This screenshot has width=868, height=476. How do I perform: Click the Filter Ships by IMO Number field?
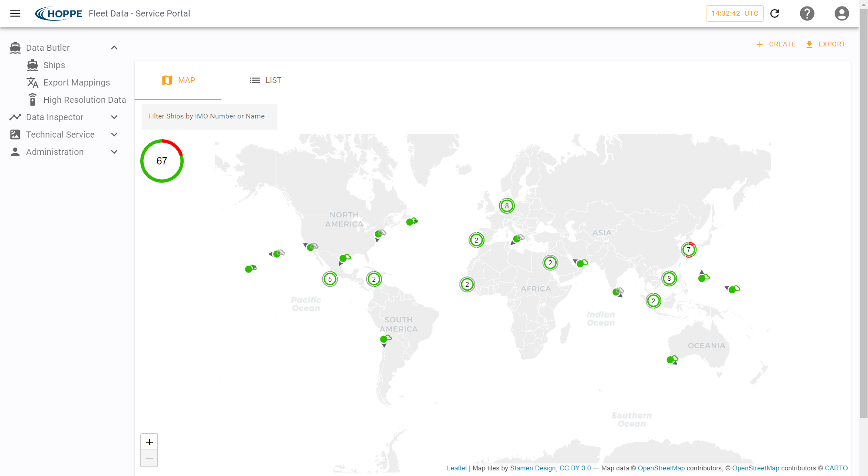[x=209, y=116]
